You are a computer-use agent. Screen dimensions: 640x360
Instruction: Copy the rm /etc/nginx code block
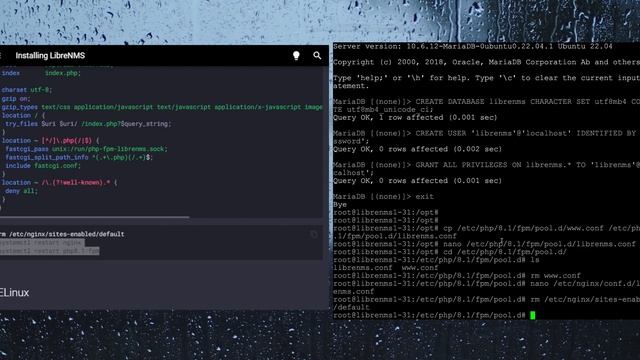pos(314,234)
